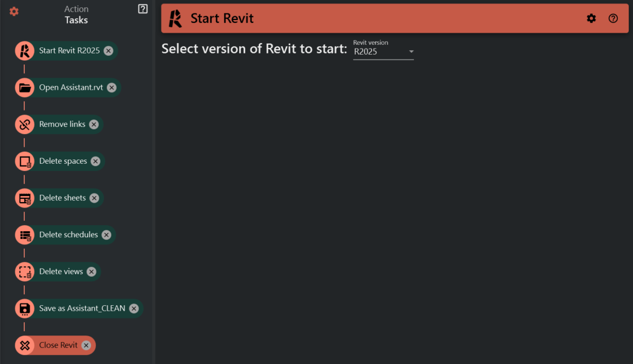Remove the Save as Assistant_CLEAN task
633x364 pixels.
pos(134,308)
